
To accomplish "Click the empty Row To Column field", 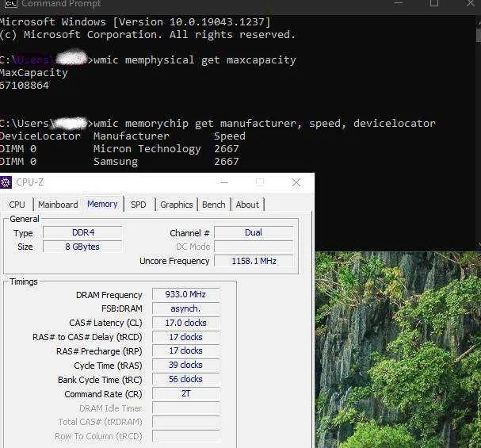I will (x=186, y=436).
